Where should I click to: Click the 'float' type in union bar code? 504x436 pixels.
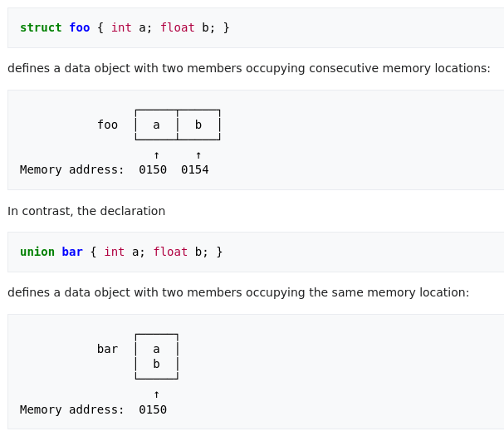click(x=170, y=252)
